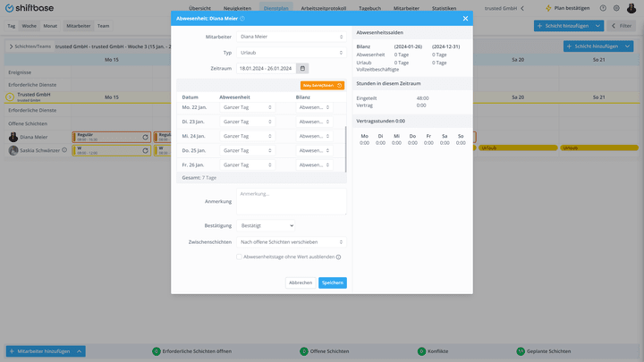Enable Abwesenheitstage ohne Wert ausblenden checkbox
Screen dimensions: 644x362
(x=239, y=257)
